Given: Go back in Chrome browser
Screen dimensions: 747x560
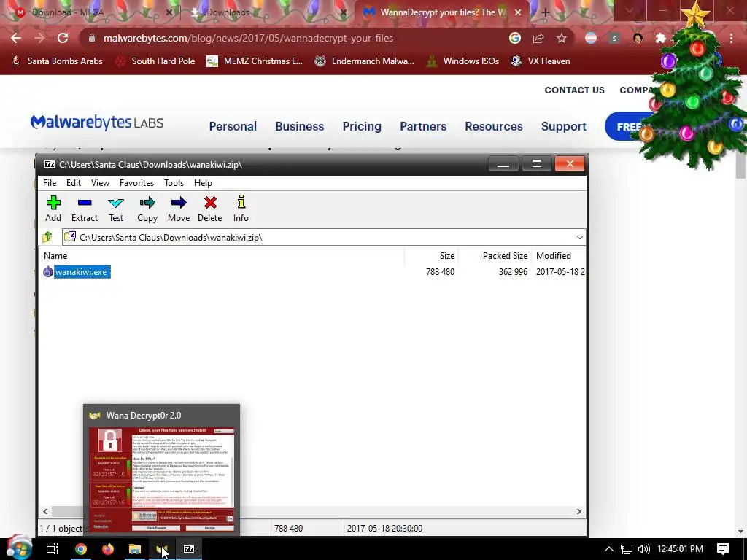Looking at the screenshot, I should 16,38.
